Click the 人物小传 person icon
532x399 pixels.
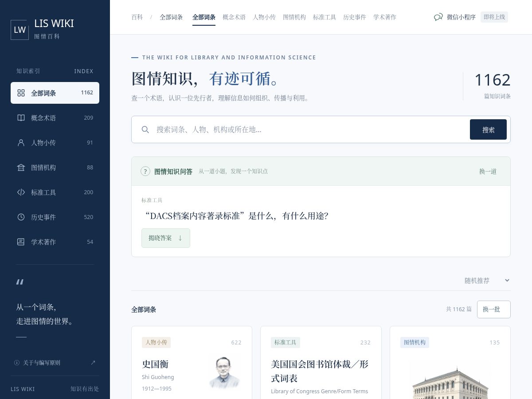(x=21, y=143)
